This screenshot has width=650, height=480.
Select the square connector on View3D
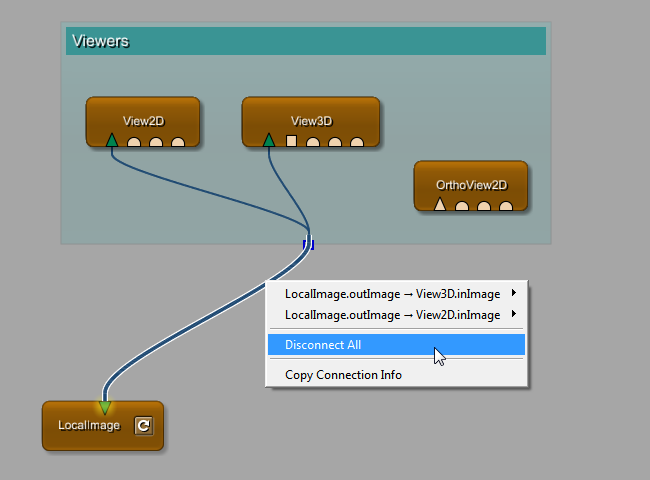coord(292,141)
